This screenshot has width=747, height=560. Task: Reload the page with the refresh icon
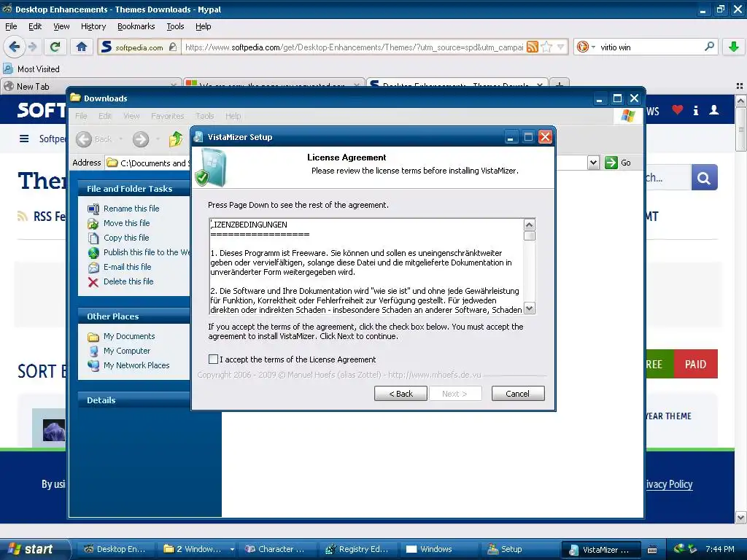[55, 47]
